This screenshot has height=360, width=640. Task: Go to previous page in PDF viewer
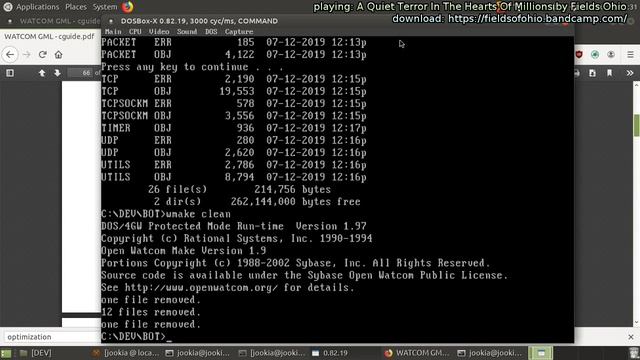point(42,73)
